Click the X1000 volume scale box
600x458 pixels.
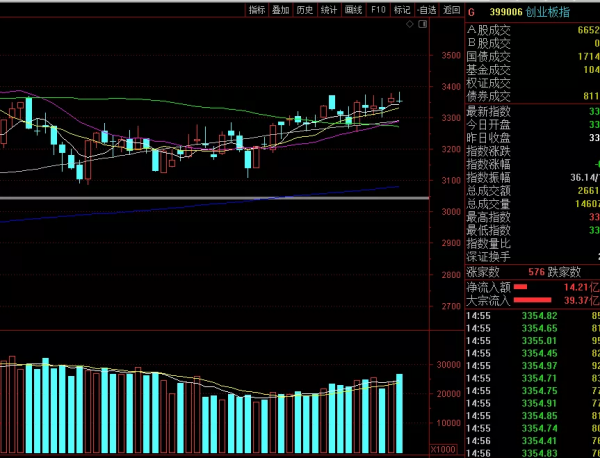pyautogui.click(x=444, y=450)
